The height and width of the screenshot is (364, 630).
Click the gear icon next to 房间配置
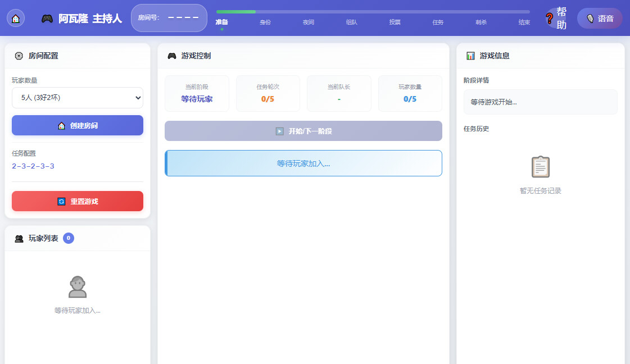click(x=19, y=56)
